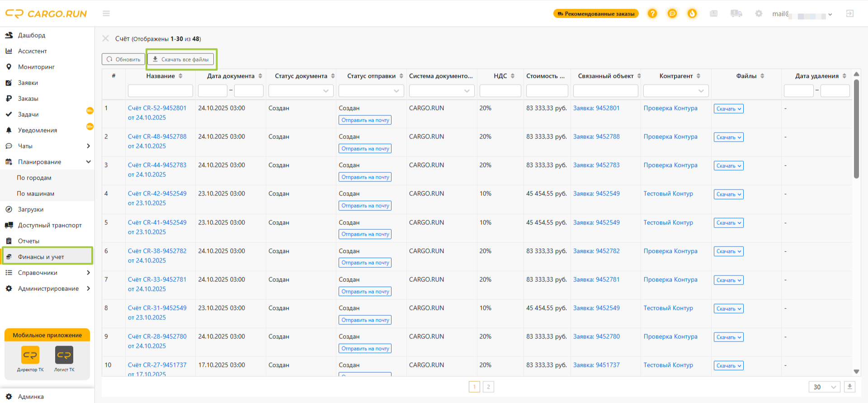This screenshot has height=403, width=868.
Task: Launch the Директор ТК mobile app icon
Action: pos(30,355)
